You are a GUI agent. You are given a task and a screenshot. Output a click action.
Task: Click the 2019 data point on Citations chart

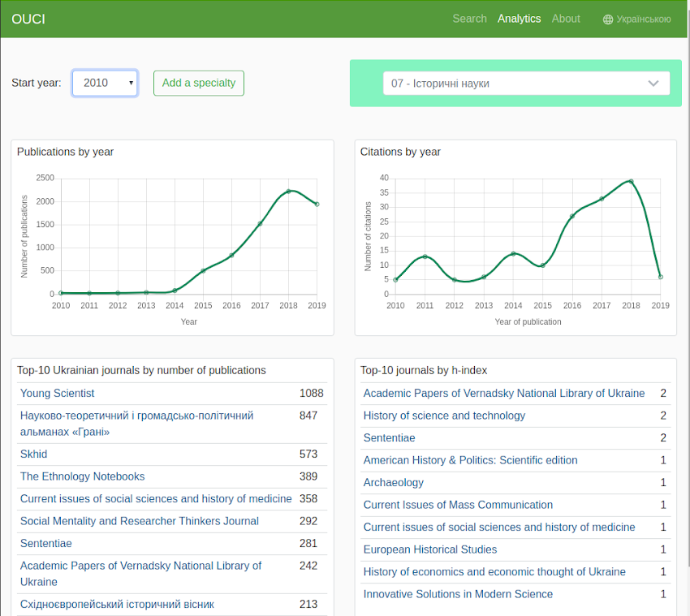pyautogui.click(x=660, y=276)
